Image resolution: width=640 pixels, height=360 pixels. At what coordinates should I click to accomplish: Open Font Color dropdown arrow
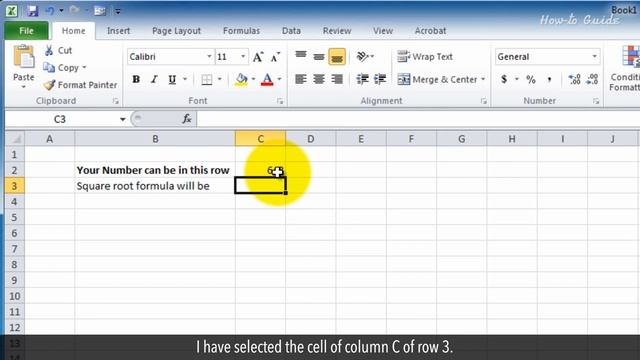click(280, 79)
